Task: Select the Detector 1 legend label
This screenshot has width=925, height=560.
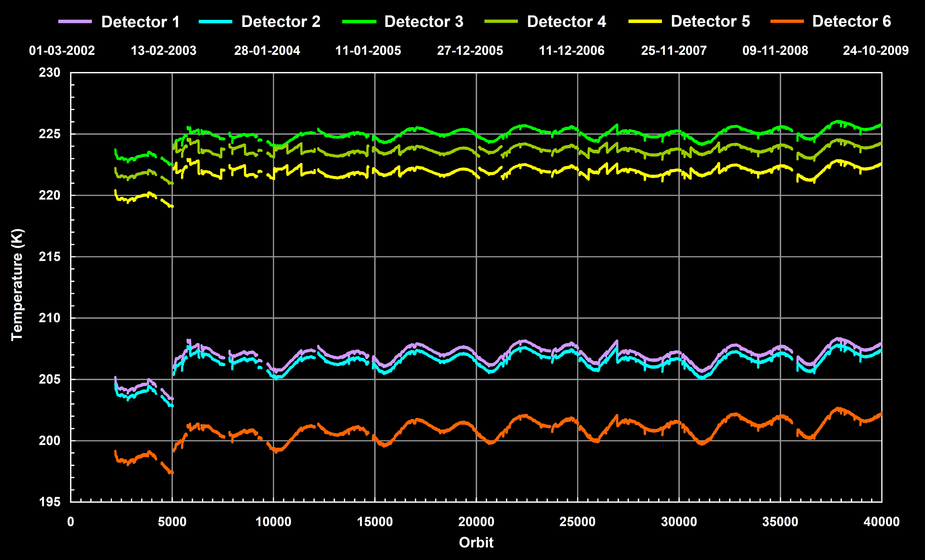Action: tap(140, 22)
